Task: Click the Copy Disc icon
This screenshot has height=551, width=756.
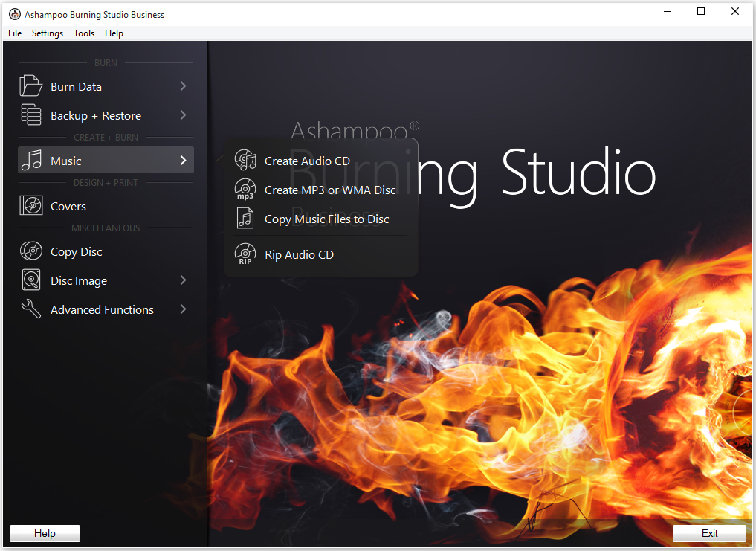Action: point(31,251)
